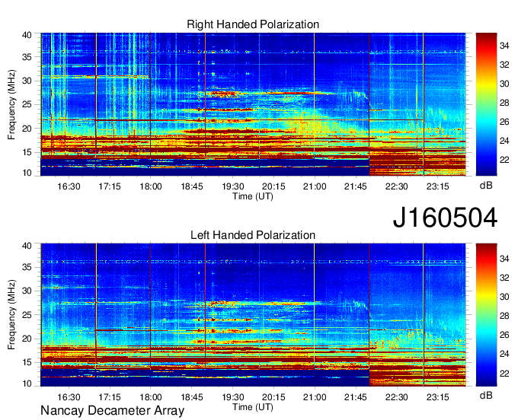Click the 24 value on bottom color bar scale
This screenshot has height=420, width=518.
tap(504, 354)
